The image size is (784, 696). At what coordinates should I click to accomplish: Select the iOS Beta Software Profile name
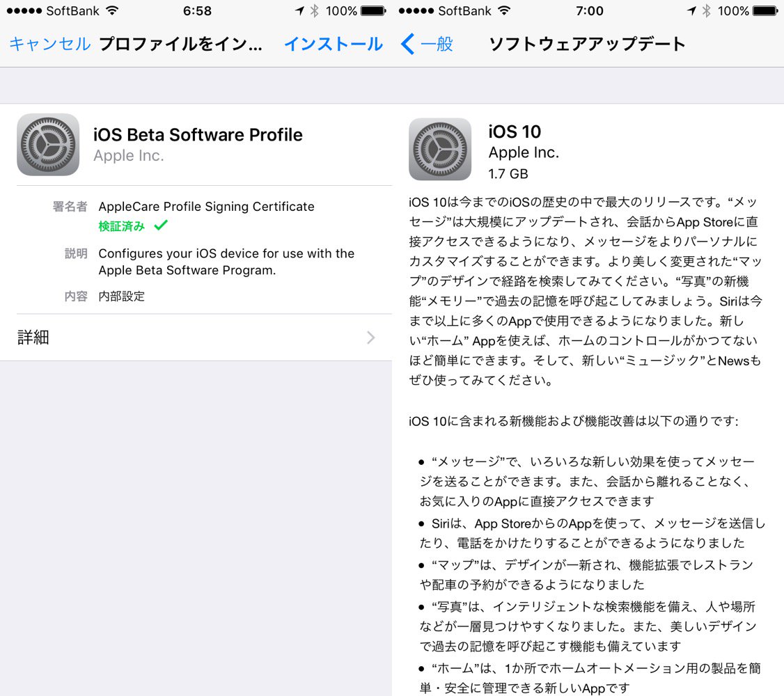(198, 135)
